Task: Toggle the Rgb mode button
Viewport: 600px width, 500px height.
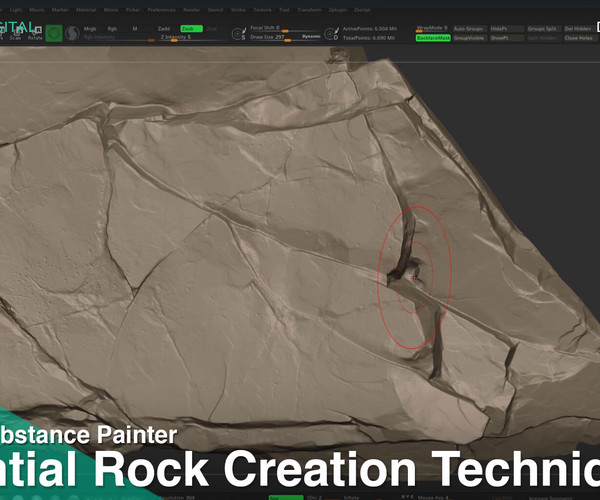Action: click(112, 29)
